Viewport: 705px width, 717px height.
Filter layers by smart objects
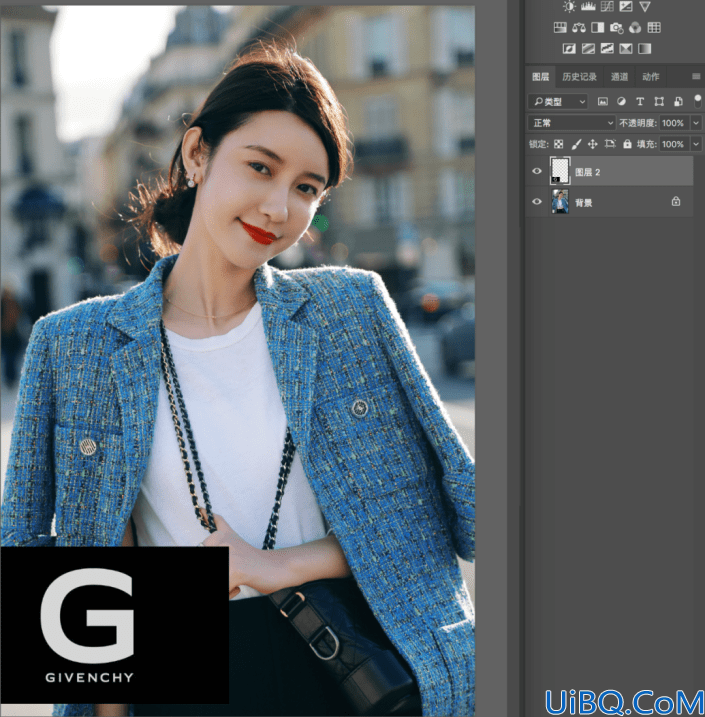click(x=678, y=102)
